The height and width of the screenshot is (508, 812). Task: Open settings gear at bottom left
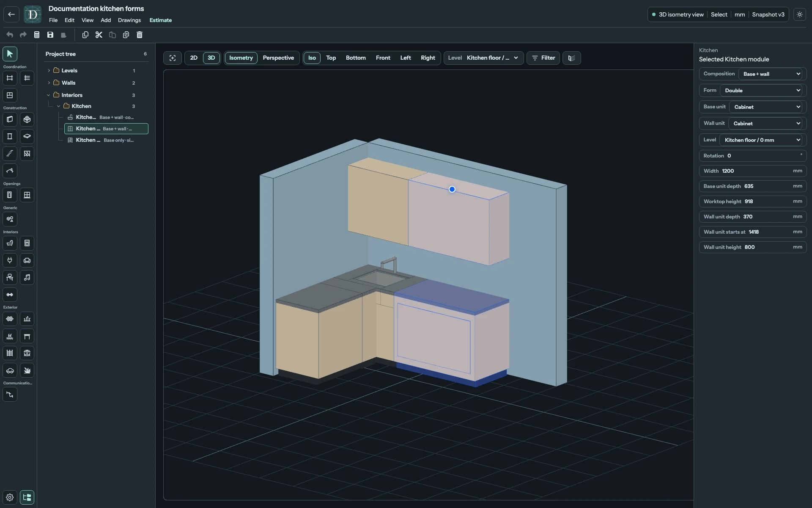10,497
